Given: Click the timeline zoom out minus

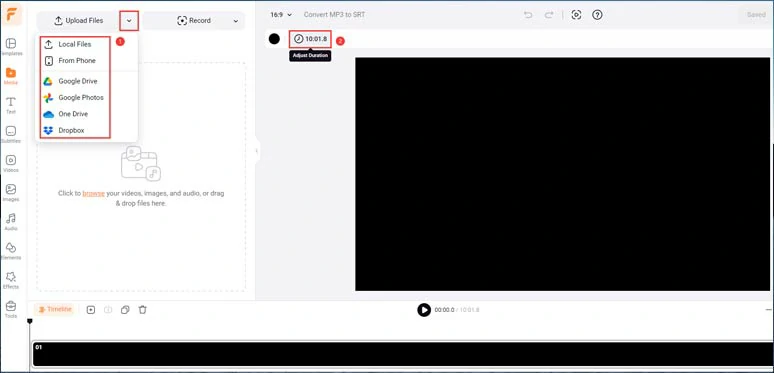Looking at the screenshot, I should [769, 310].
